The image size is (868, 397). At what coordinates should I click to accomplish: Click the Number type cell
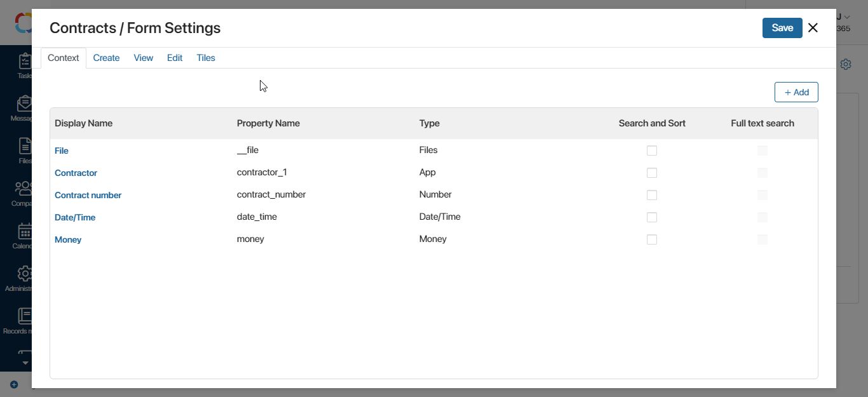(x=435, y=194)
